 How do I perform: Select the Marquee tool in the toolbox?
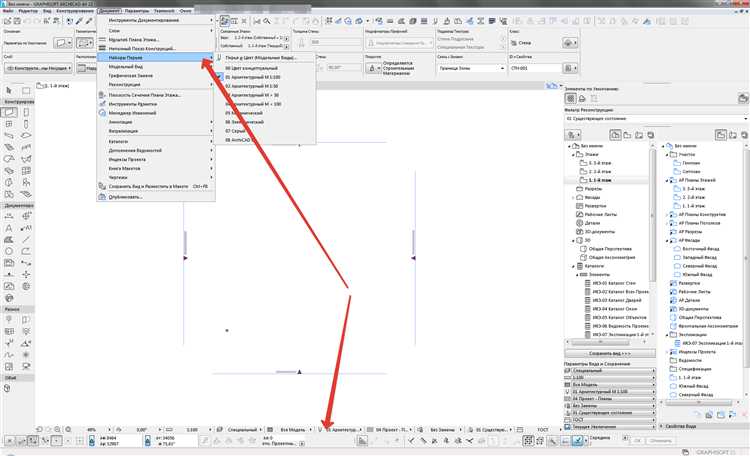(x=26, y=90)
